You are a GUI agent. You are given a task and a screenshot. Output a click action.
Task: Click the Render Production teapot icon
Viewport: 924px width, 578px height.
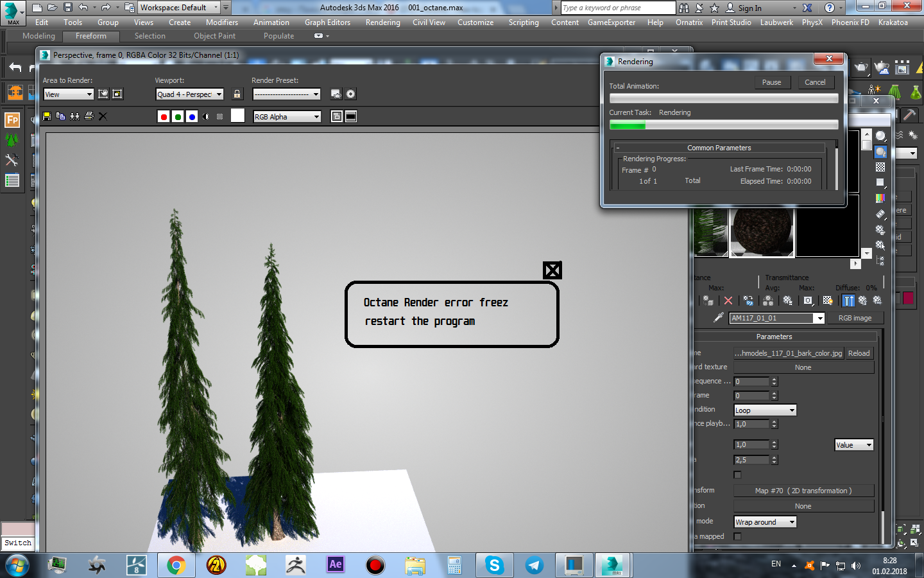pos(861,68)
